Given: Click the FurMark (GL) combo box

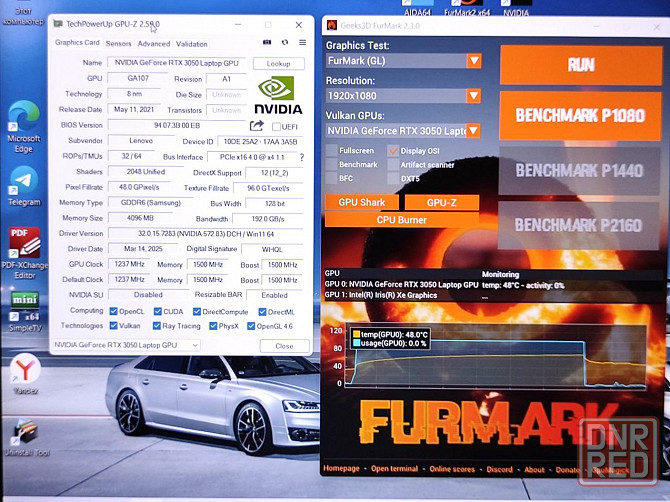Looking at the screenshot, I should tap(403, 61).
